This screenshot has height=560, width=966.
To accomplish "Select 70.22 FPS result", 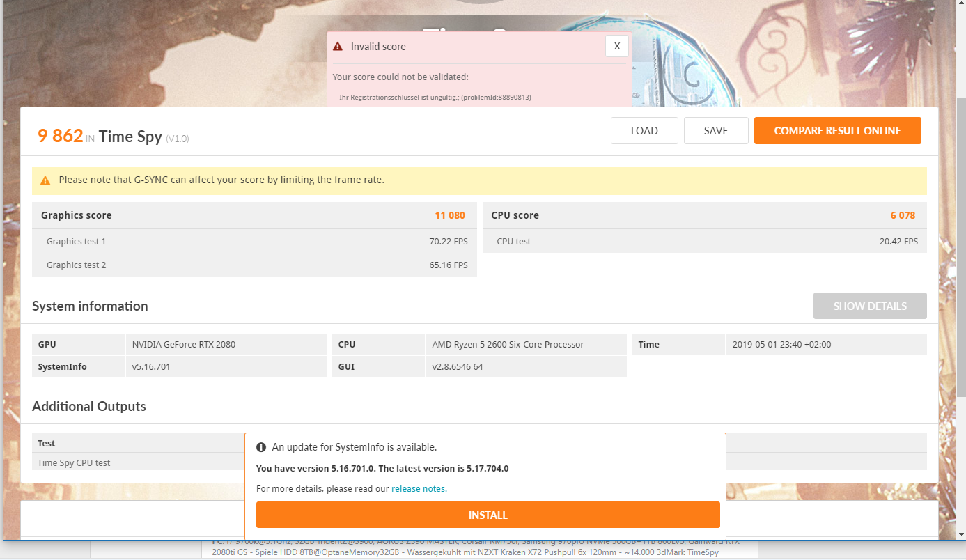I will pos(449,242).
